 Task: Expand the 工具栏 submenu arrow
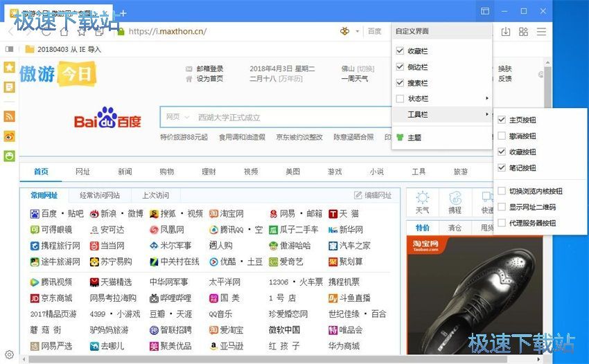click(487, 114)
